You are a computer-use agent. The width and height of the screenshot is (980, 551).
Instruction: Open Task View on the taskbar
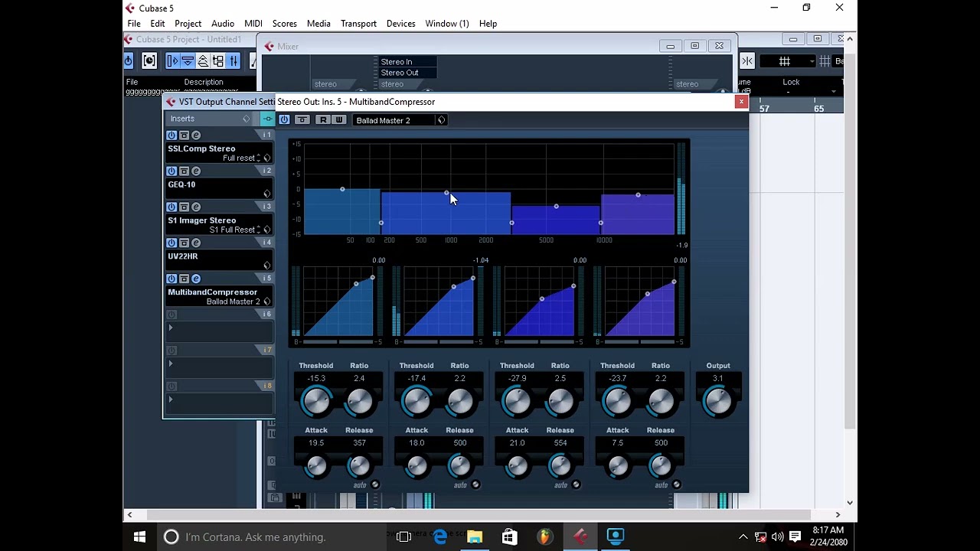click(404, 536)
